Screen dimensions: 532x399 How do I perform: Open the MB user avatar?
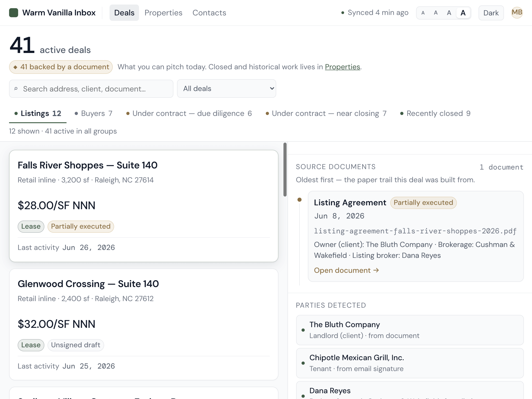pos(517,12)
